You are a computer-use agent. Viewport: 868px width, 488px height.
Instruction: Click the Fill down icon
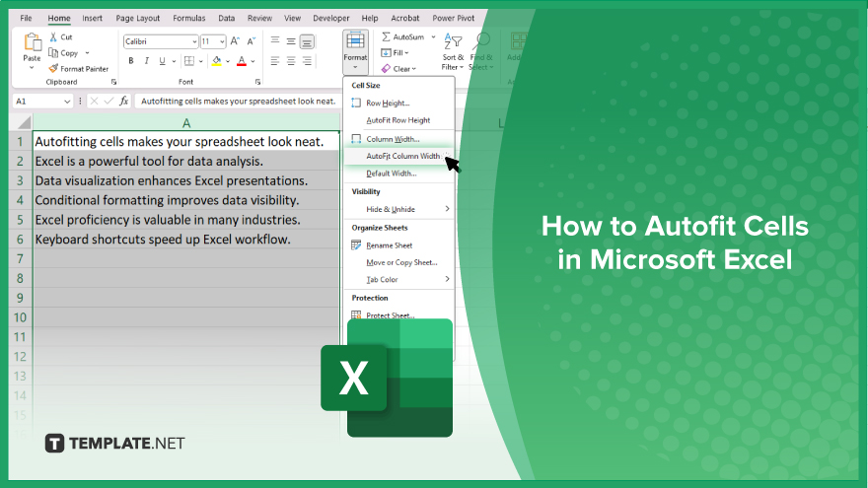pyautogui.click(x=386, y=52)
